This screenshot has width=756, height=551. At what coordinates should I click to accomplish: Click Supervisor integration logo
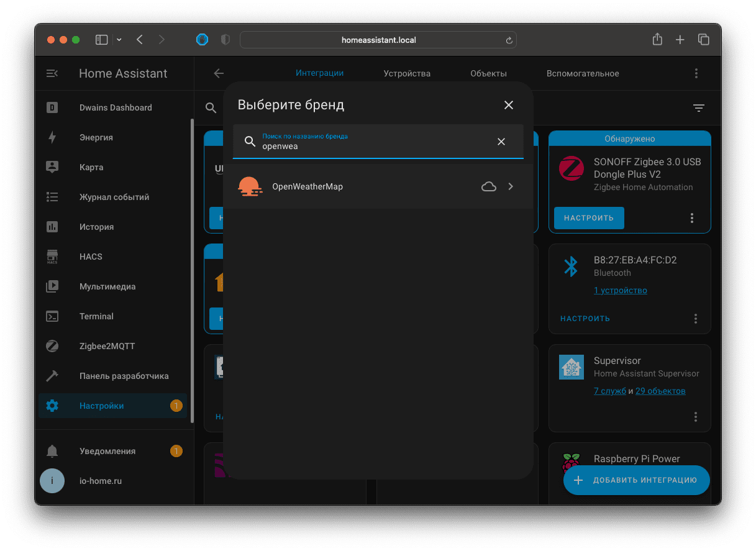pos(572,367)
